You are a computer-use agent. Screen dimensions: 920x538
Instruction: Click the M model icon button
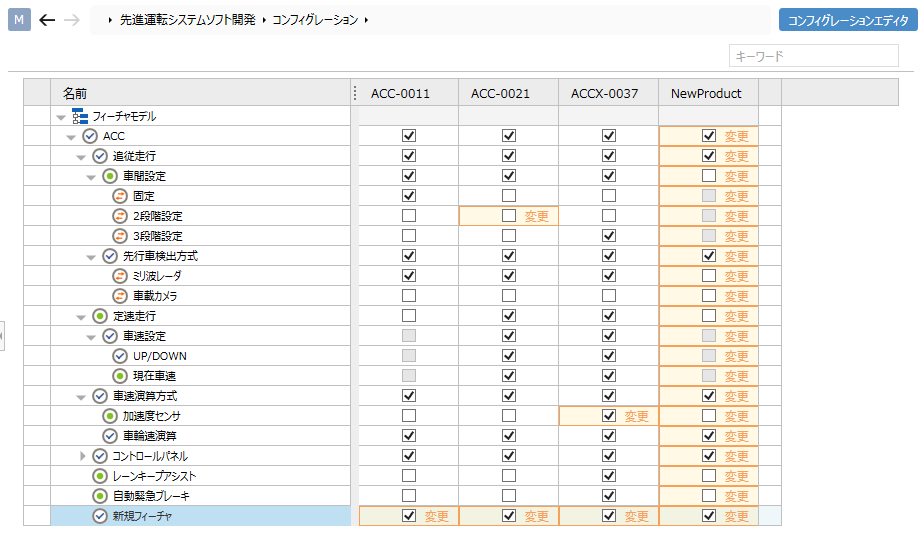(19, 20)
